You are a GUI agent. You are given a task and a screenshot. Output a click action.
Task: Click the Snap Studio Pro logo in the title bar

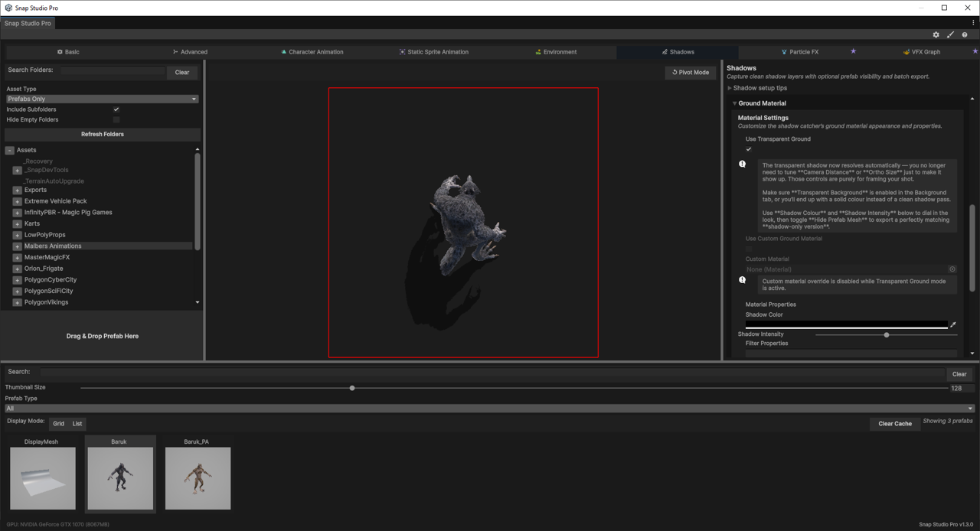pos(8,8)
